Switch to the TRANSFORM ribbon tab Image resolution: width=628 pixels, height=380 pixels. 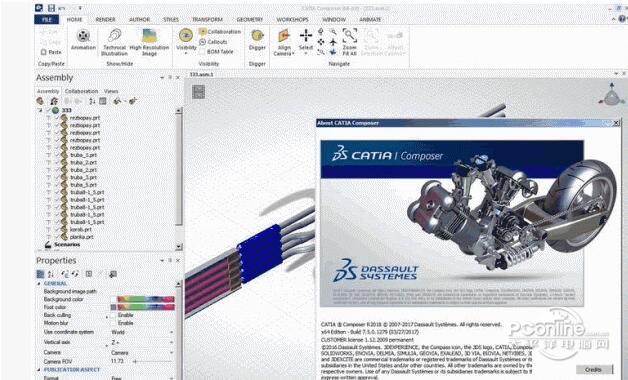(x=207, y=19)
